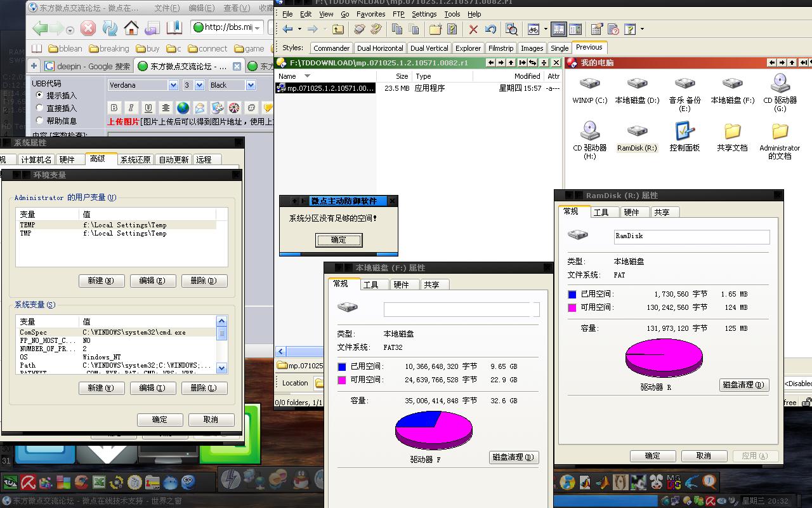
Task: Click 磁盘清理 in F: drive properties
Action: point(514,457)
